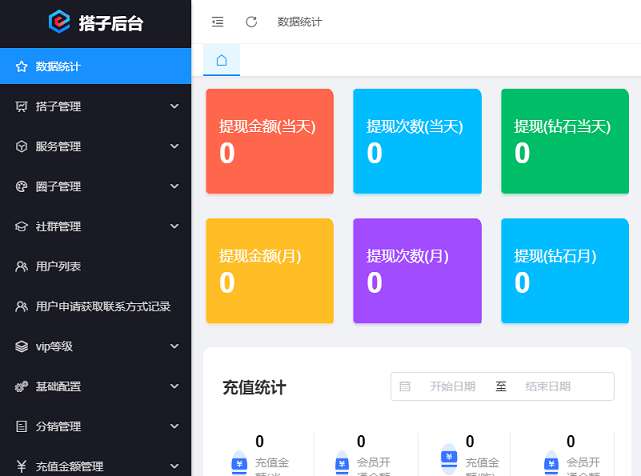Click the 充值金额管理 yen icon
Image resolution: width=641 pixels, height=476 pixels.
pos(21,466)
